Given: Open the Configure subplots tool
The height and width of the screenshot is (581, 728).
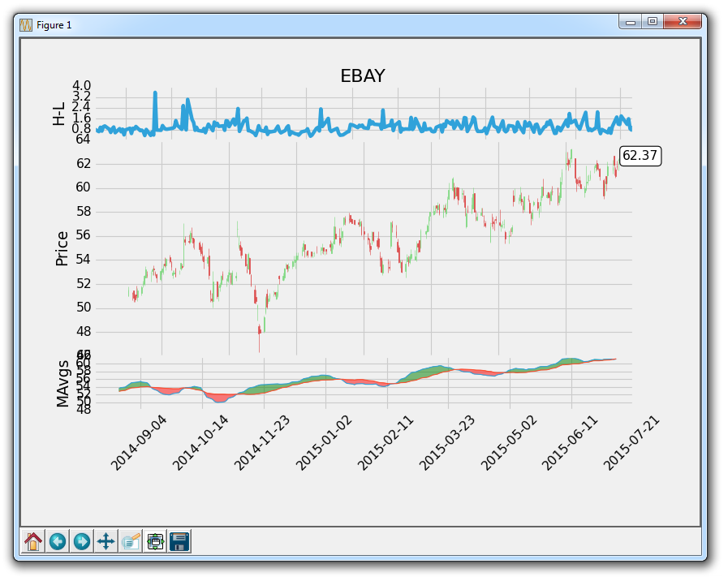Looking at the screenshot, I should click(155, 541).
